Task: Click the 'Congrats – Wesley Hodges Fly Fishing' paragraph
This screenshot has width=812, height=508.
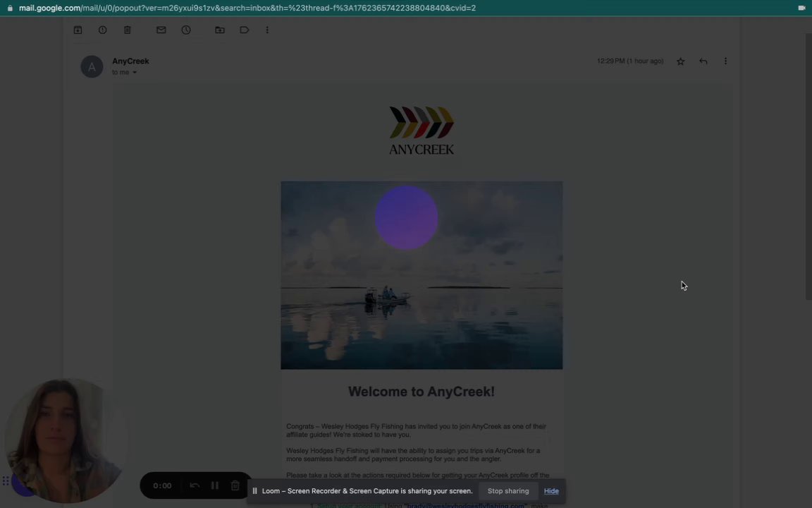Action: coord(416,430)
